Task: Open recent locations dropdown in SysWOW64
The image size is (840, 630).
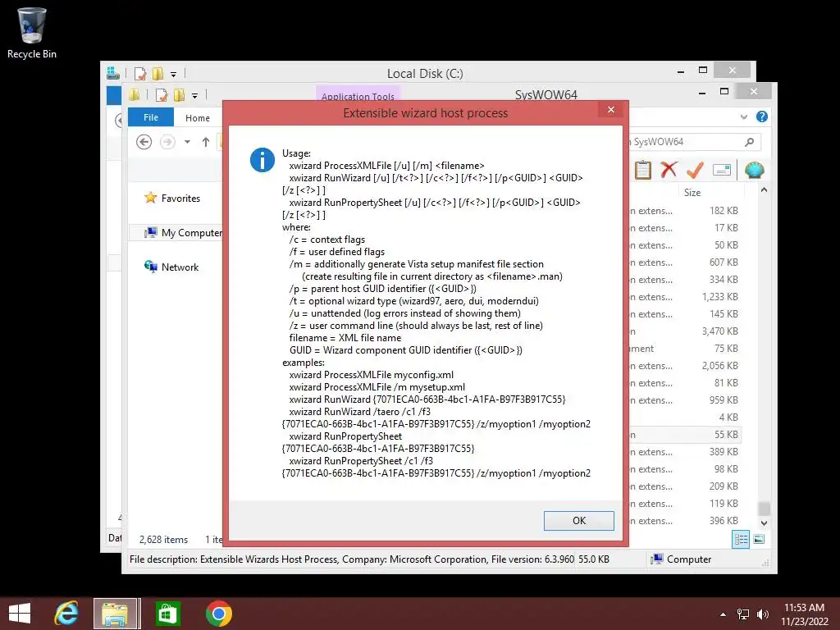Action: tap(187, 142)
